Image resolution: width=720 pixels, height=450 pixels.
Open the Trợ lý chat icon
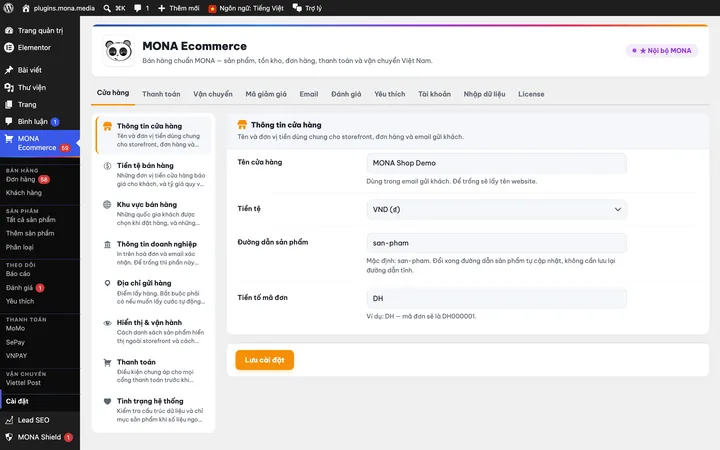(x=297, y=8)
